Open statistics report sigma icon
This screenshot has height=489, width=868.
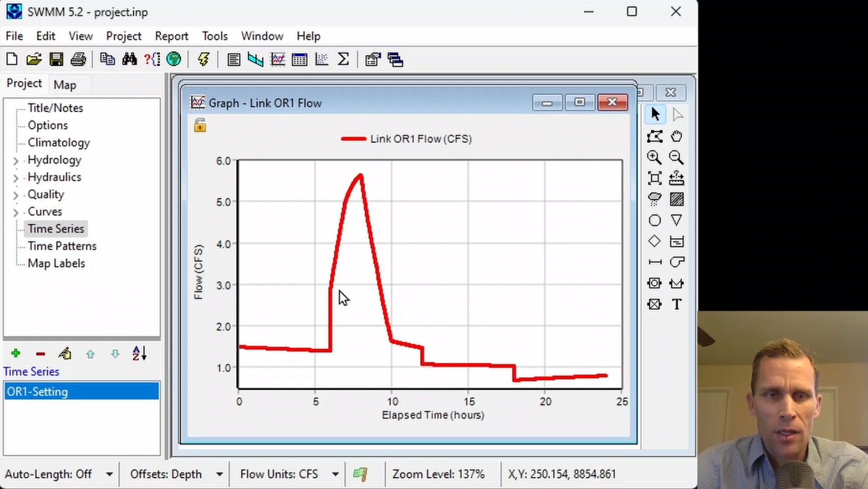click(x=343, y=60)
